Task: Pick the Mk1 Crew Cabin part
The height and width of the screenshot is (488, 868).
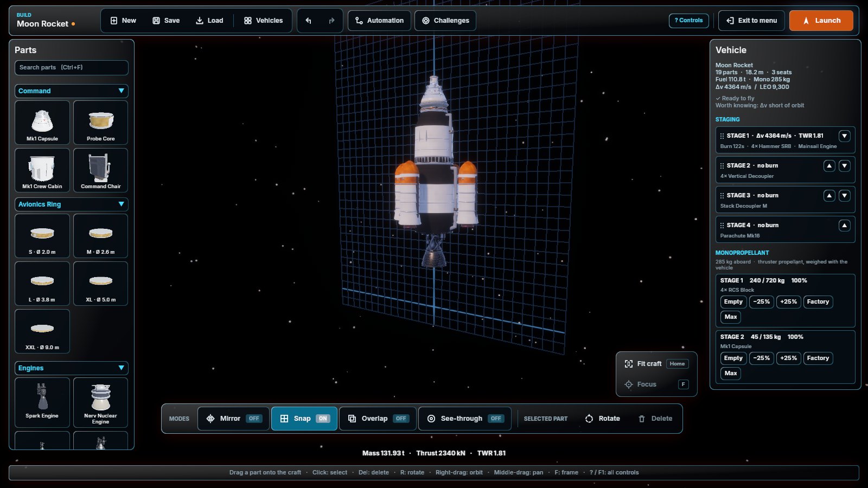Action: (42, 170)
